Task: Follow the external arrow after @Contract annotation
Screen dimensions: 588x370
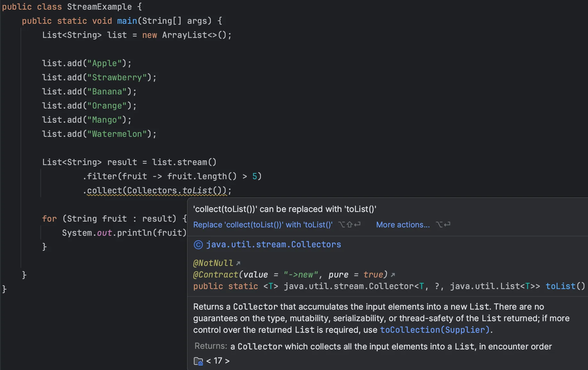Action: (x=393, y=275)
